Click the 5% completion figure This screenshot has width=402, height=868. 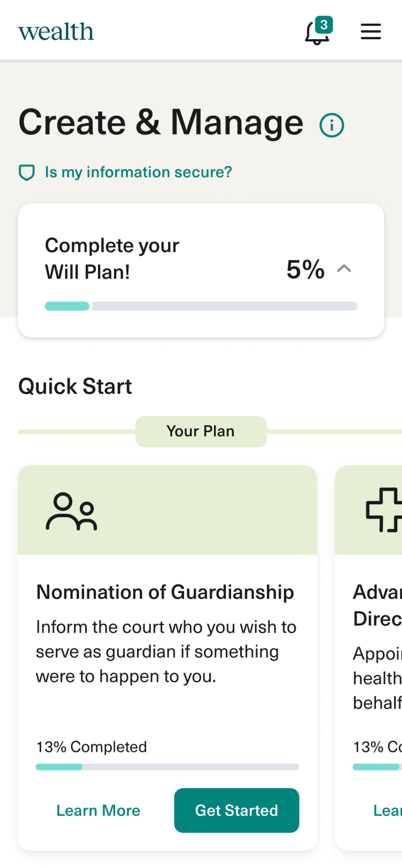305,270
